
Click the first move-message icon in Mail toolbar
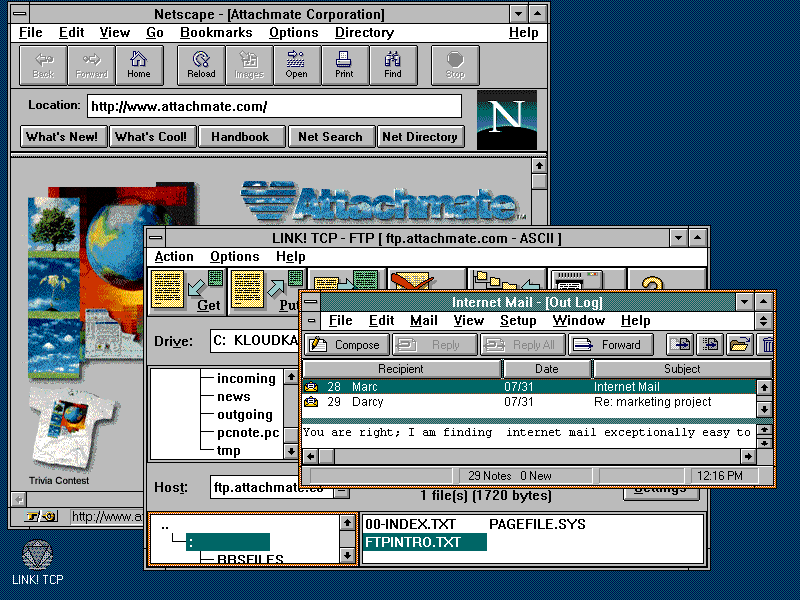pos(680,345)
